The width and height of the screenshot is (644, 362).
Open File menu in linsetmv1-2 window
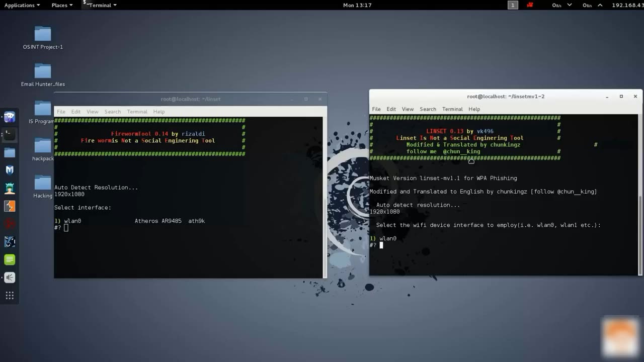click(x=376, y=109)
